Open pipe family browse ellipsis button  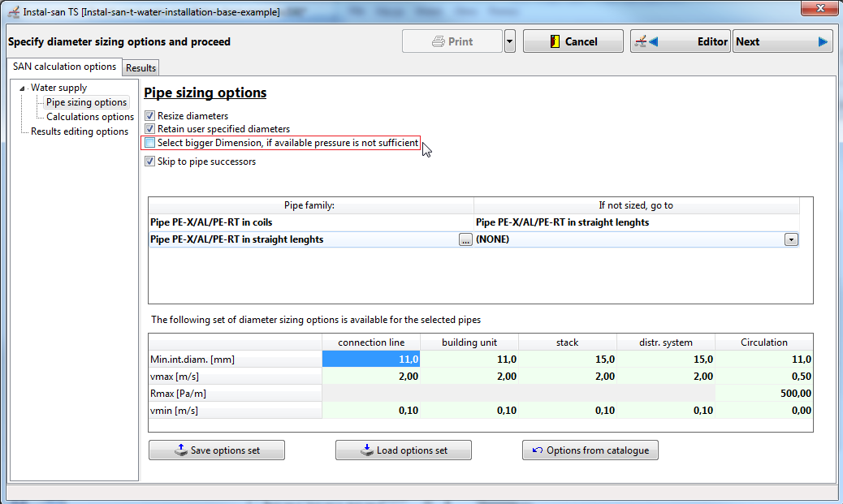point(465,239)
